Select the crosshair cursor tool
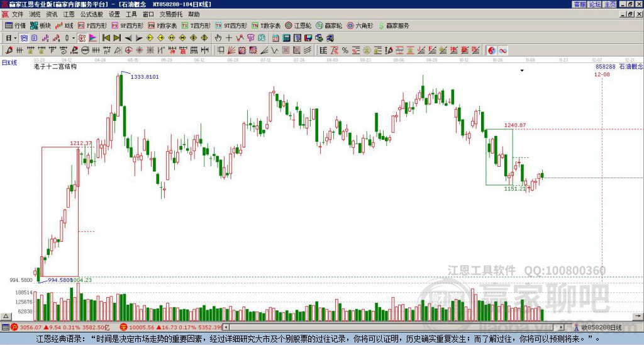The height and width of the screenshot is (345, 644). 229,38
